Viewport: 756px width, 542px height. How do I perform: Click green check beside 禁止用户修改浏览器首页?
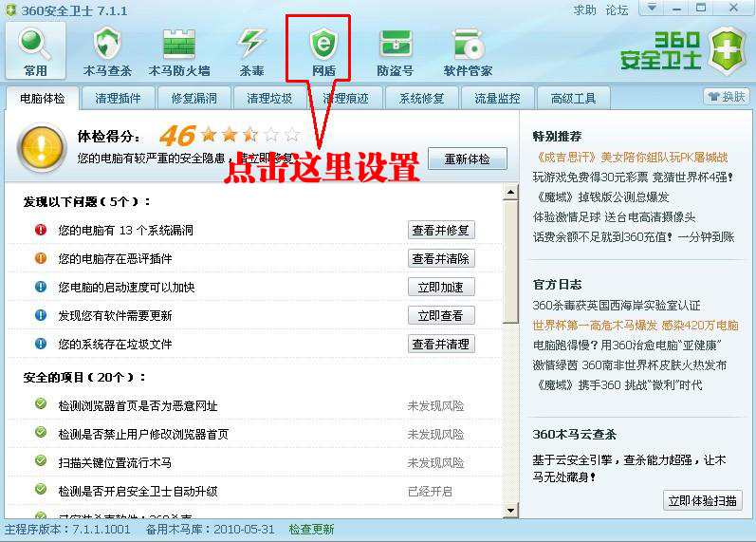(41, 432)
